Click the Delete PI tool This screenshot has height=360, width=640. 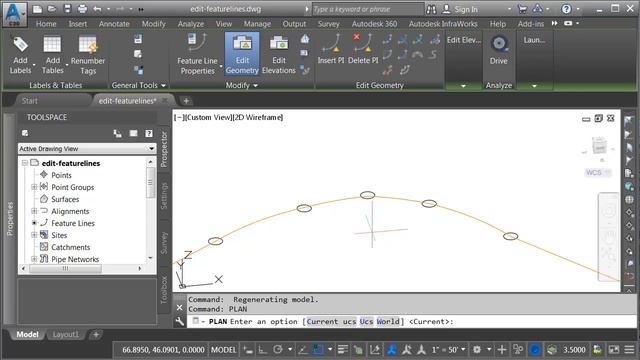(363, 49)
